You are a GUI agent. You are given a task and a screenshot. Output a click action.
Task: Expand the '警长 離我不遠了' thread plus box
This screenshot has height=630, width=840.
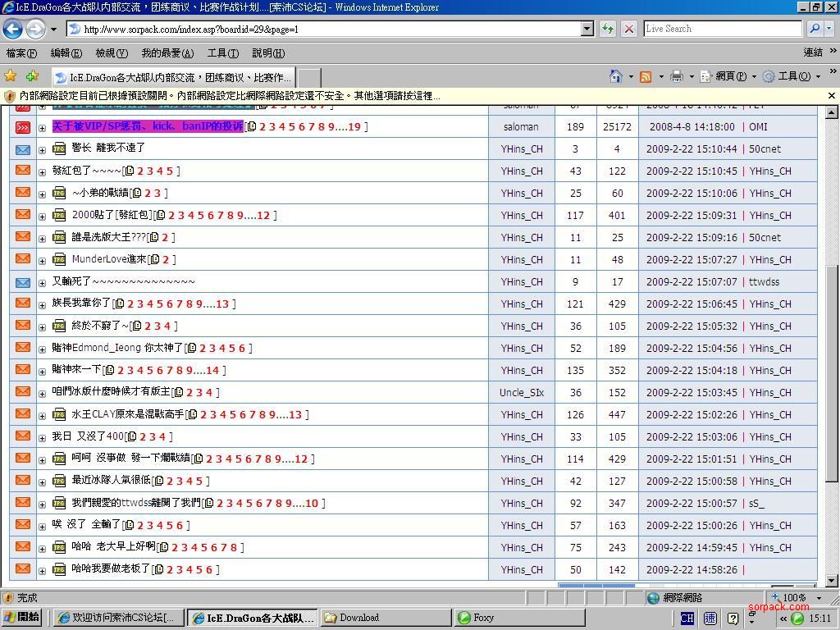[42, 150]
